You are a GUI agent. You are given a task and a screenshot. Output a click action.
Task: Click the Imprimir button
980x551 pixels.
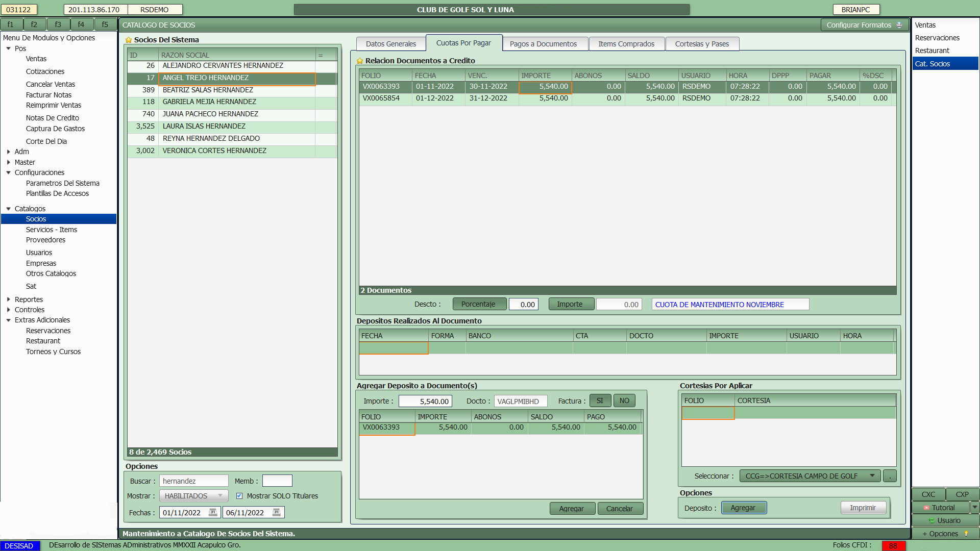tap(863, 508)
